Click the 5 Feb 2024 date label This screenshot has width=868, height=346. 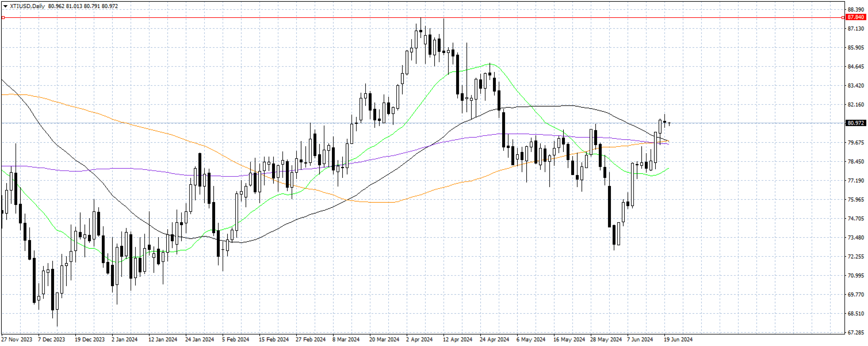tap(235, 339)
